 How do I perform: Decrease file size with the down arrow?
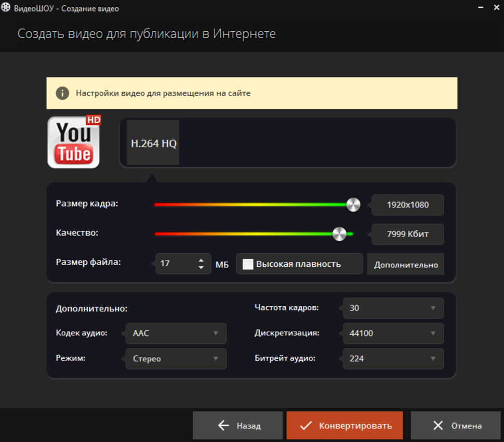(x=201, y=267)
